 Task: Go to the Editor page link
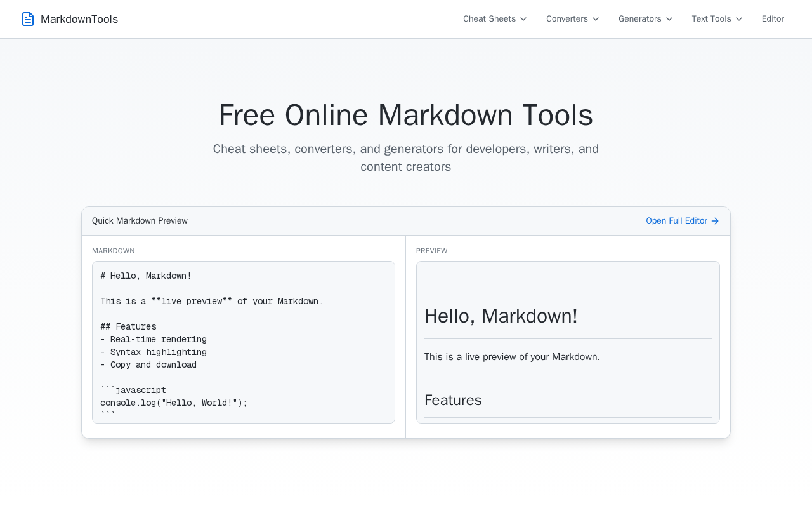tap(773, 19)
